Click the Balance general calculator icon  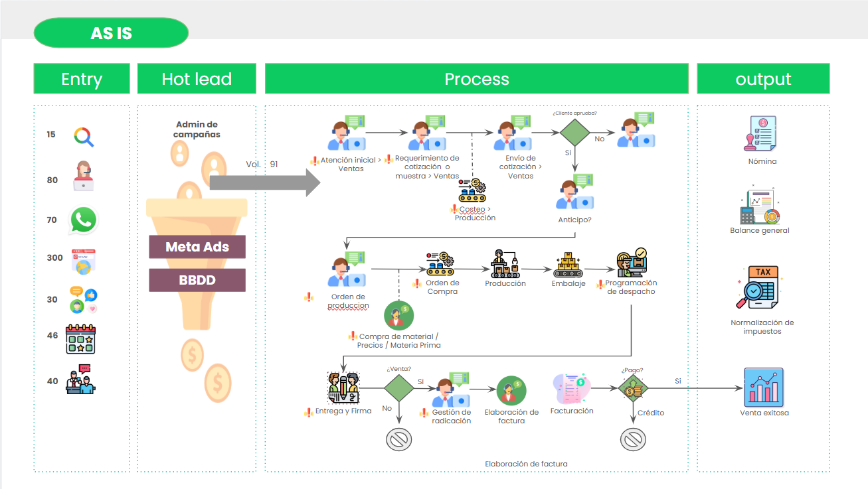(x=759, y=207)
